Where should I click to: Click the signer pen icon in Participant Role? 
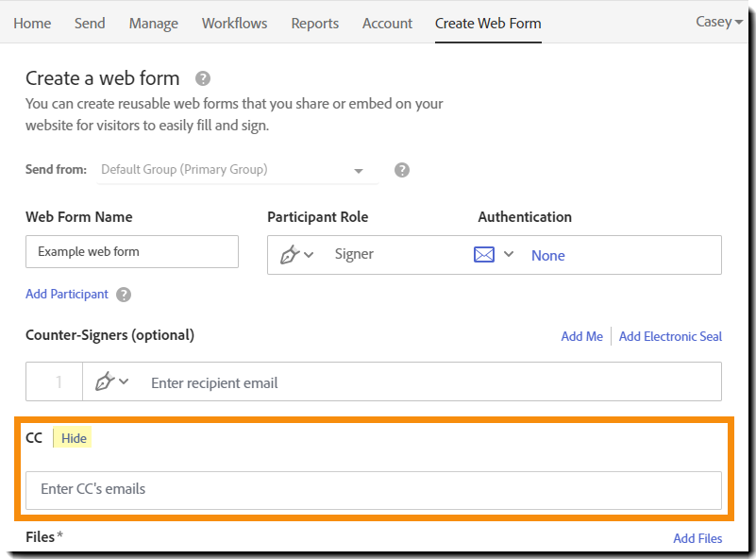[x=290, y=255]
